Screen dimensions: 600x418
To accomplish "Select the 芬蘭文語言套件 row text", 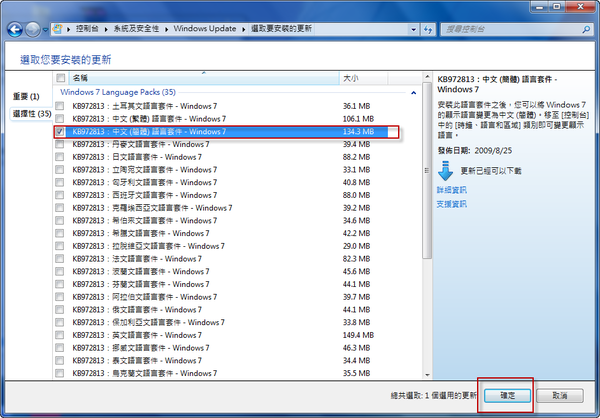I will (141, 284).
